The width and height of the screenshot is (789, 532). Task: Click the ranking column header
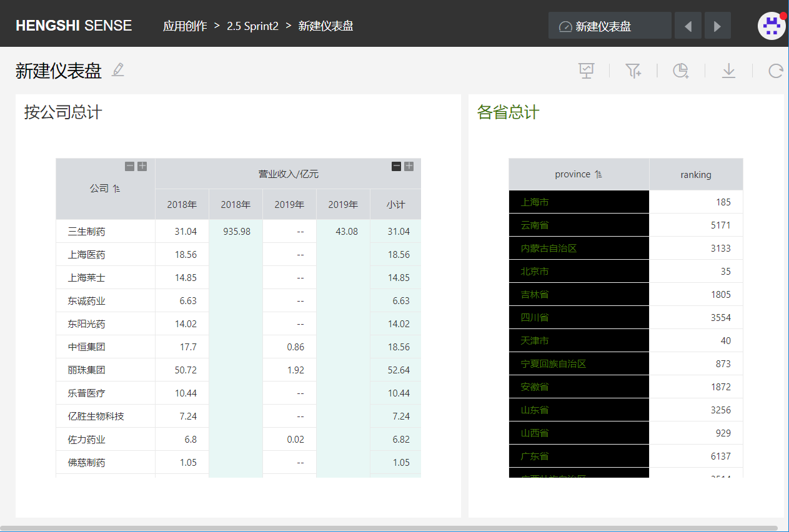(x=696, y=175)
